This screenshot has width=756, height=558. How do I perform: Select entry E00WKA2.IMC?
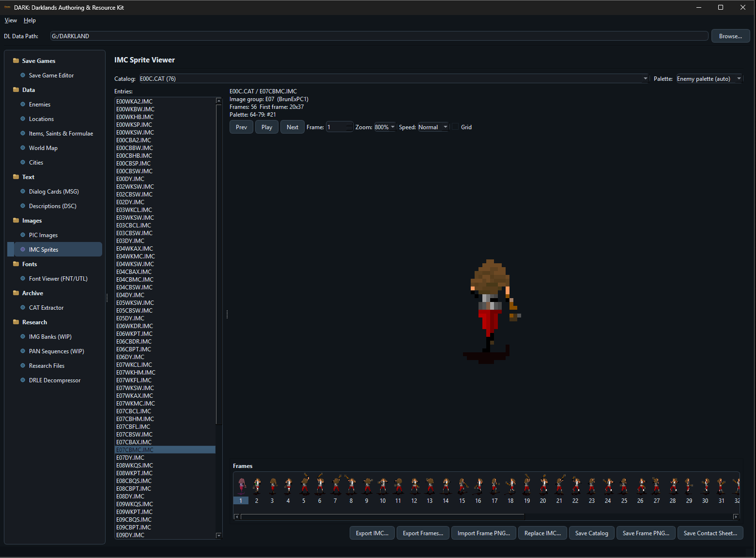[x=165, y=102]
